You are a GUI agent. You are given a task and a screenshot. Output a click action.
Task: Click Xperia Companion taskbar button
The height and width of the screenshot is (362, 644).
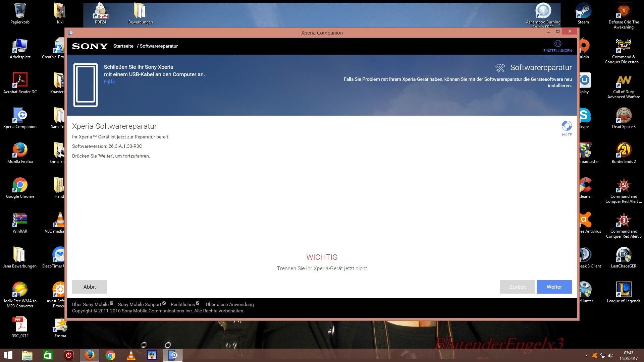click(x=173, y=355)
